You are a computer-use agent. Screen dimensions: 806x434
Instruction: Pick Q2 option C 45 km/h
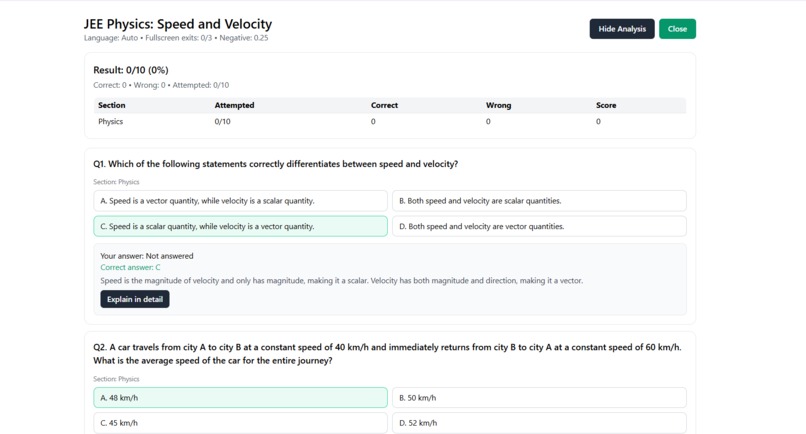(240, 423)
